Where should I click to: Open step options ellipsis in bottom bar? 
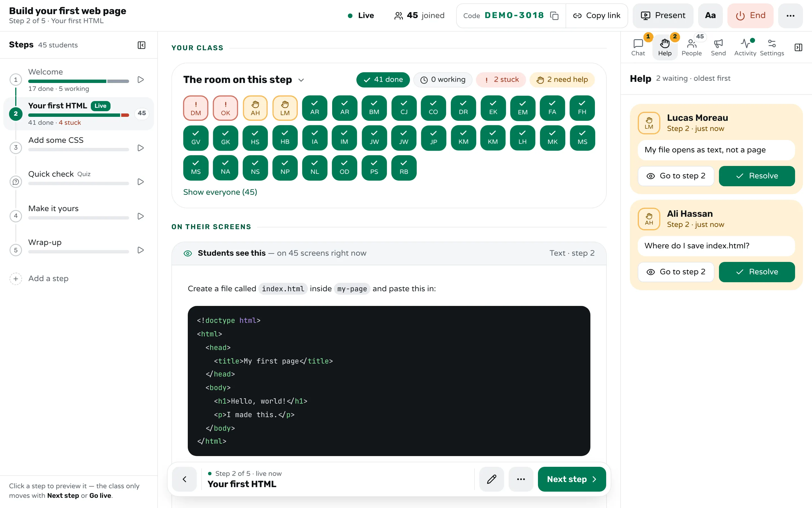(521, 479)
